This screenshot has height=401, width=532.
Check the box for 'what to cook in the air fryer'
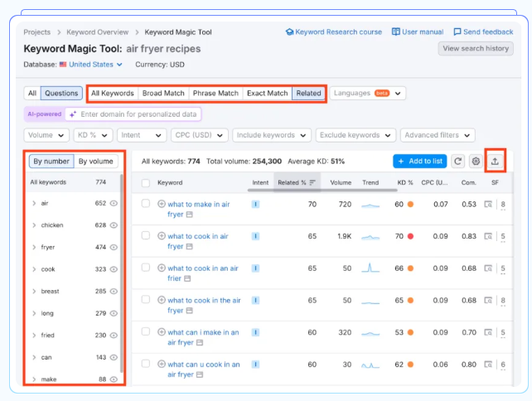pyautogui.click(x=146, y=299)
